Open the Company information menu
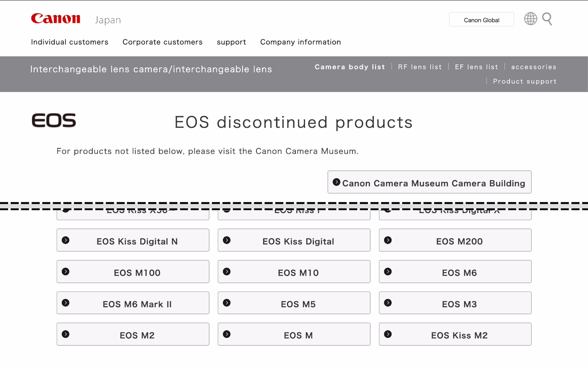This screenshot has width=588, height=367. [x=301, y=42]
